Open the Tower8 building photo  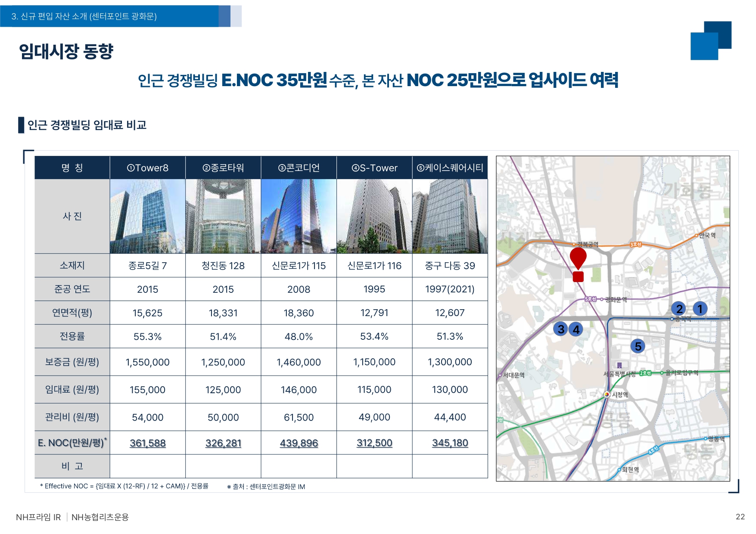coord(147,216)
